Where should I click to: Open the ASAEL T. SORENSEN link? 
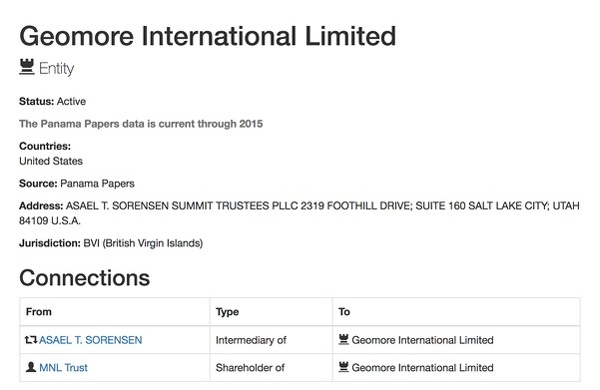point(91,340)
